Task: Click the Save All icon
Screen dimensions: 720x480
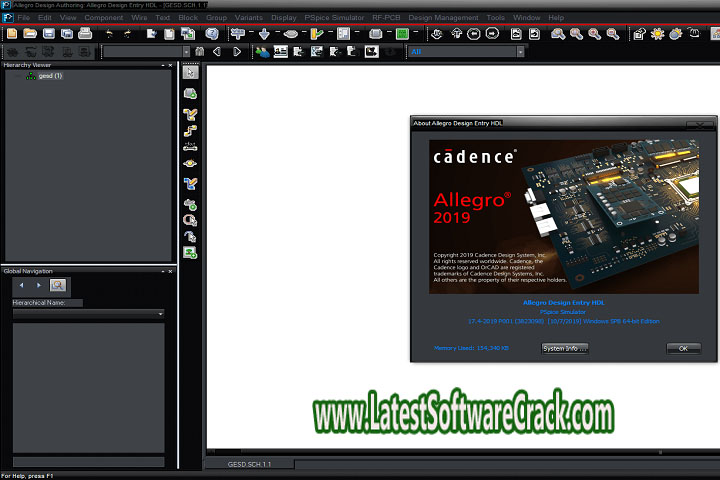Action: [x=67, y=34]
